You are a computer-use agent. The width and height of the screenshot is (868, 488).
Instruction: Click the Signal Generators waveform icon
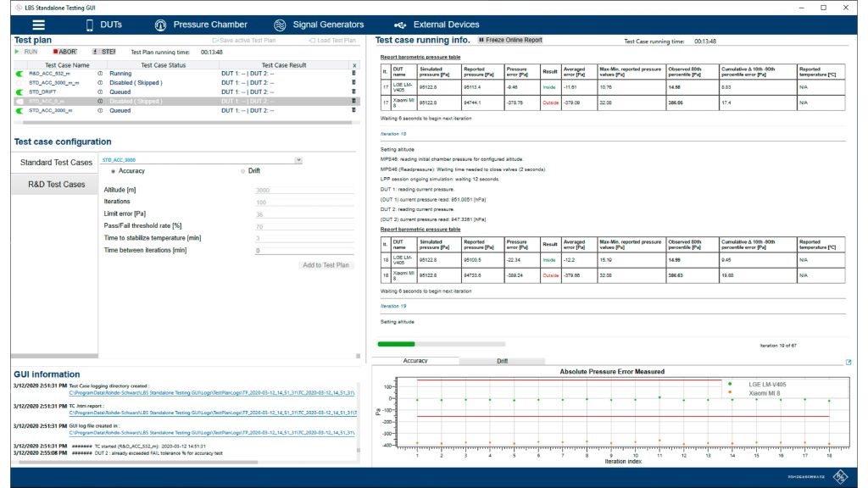pos(280,25)
